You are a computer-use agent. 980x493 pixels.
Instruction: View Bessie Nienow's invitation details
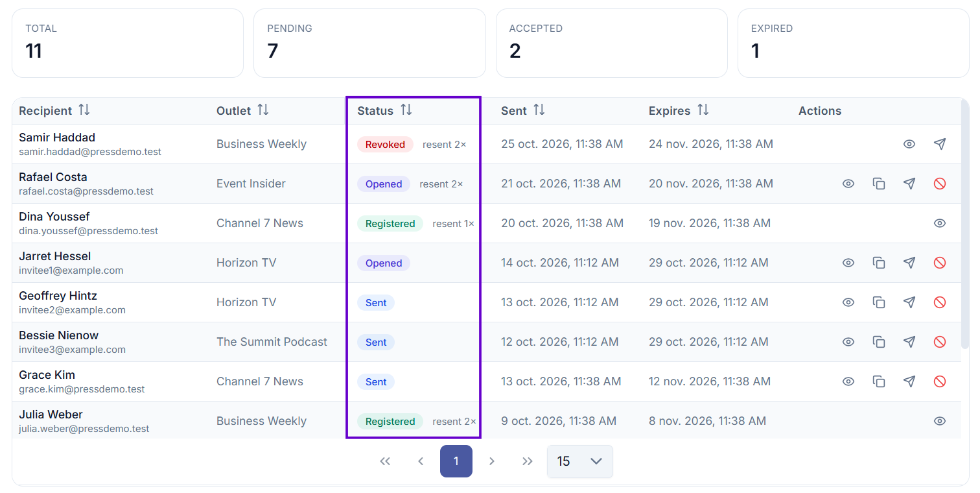pyautogui.click(x=848, y=342)
